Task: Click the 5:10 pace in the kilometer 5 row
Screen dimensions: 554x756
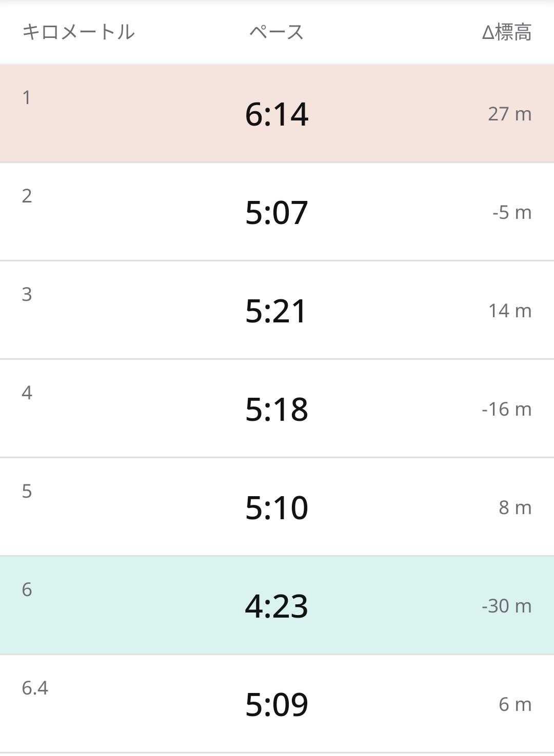Action: coord(276,507)
